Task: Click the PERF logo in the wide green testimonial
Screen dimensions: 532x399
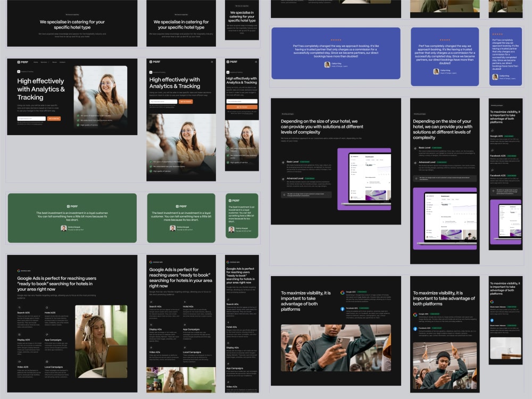Action: pyautogui.click(x=72, y=206)
